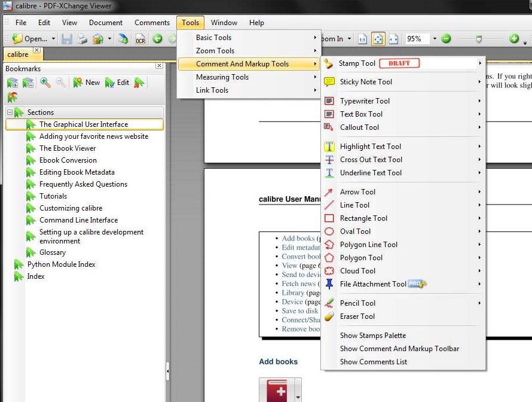The image size is (532, 402).
Task: Open the Help menu
Action: pyautogui.click(x=256, y=22)
